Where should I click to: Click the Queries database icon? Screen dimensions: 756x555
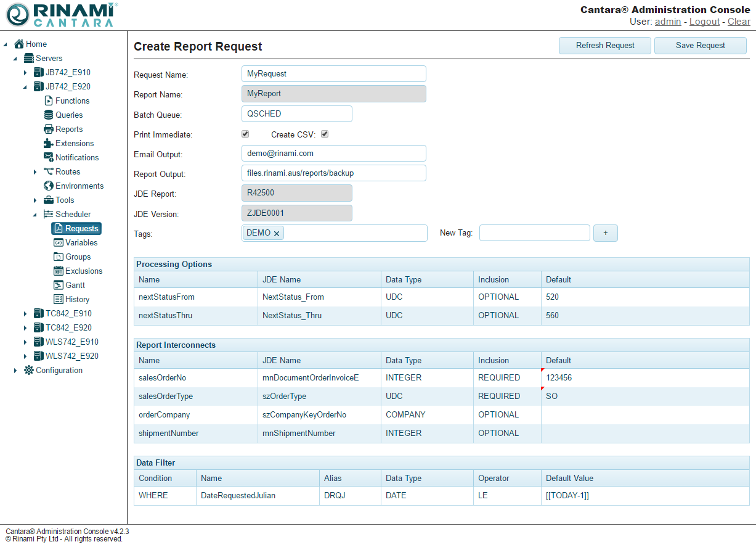[x=49, y=115]
